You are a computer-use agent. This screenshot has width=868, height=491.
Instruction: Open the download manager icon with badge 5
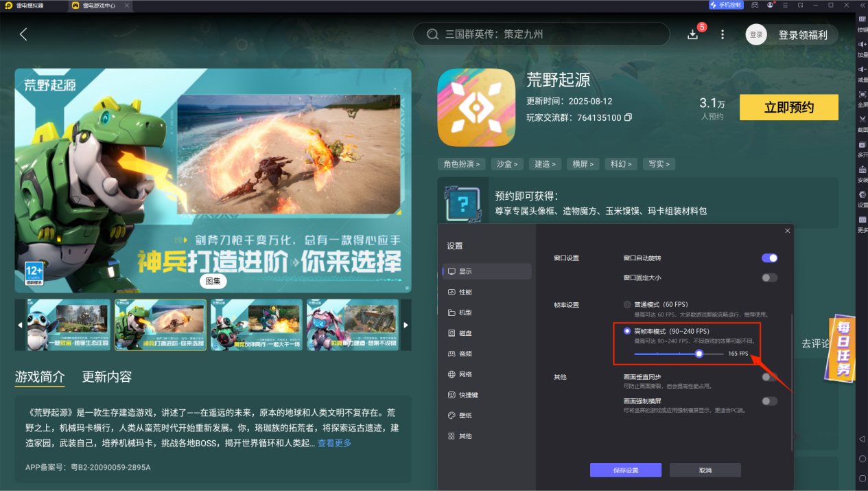point(693,33)
